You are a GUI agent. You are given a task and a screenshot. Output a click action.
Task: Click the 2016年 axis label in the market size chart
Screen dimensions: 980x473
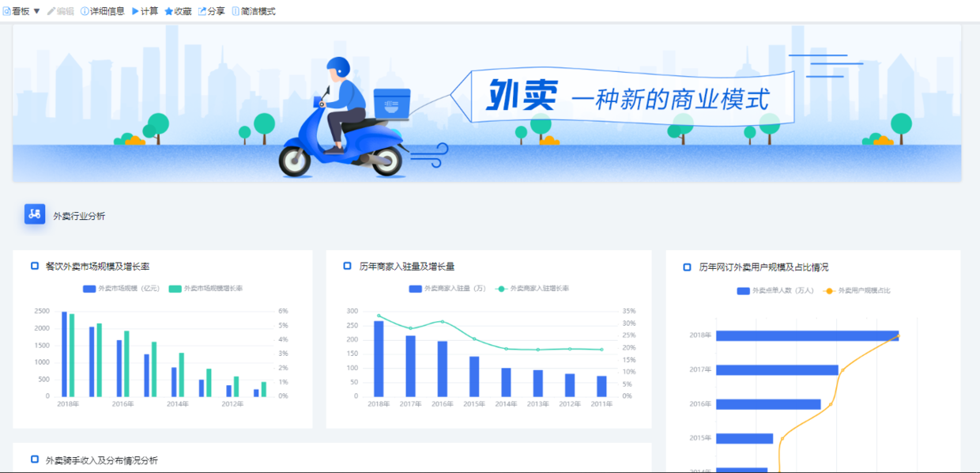click(122, 404)
